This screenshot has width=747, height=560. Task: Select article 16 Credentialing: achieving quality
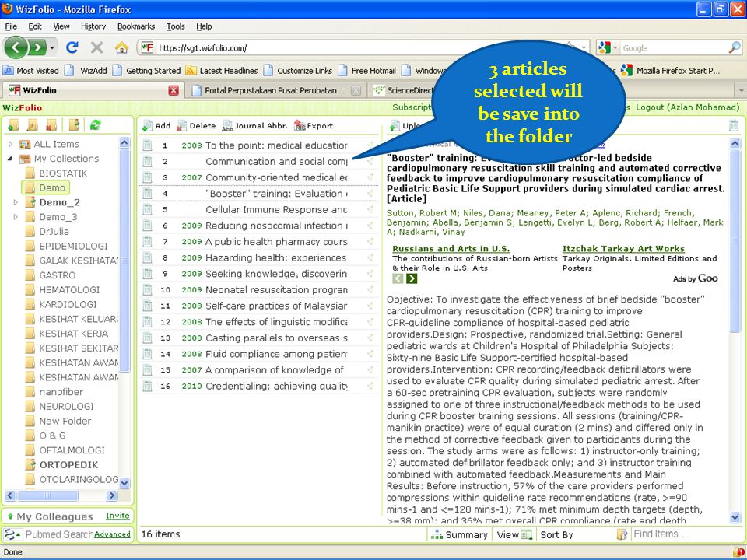(x=258, y=386)
